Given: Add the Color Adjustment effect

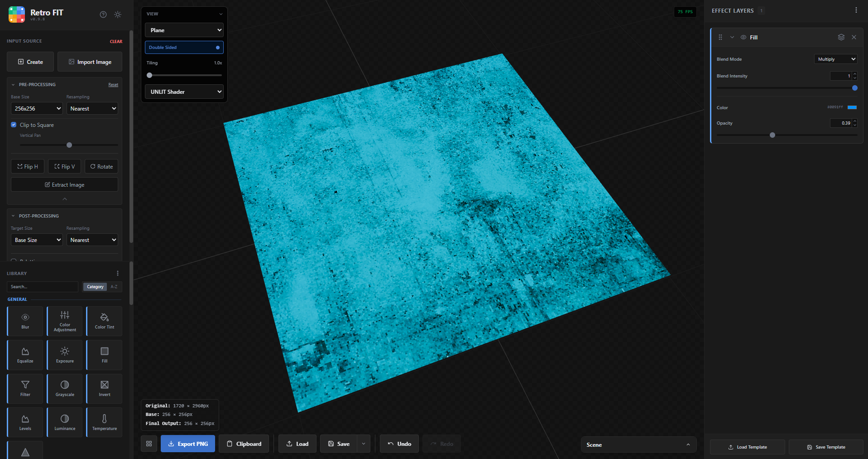Looking at the screenshot, I should (65, 321).
